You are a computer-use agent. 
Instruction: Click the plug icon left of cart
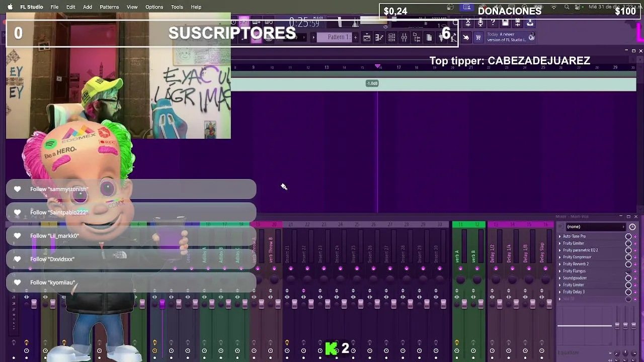tap(466, 37)
